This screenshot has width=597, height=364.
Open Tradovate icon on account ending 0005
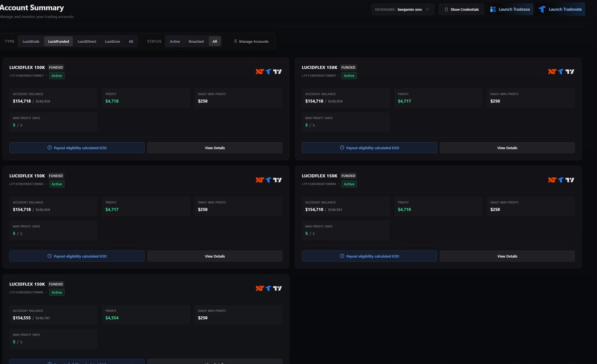(561, 72)
